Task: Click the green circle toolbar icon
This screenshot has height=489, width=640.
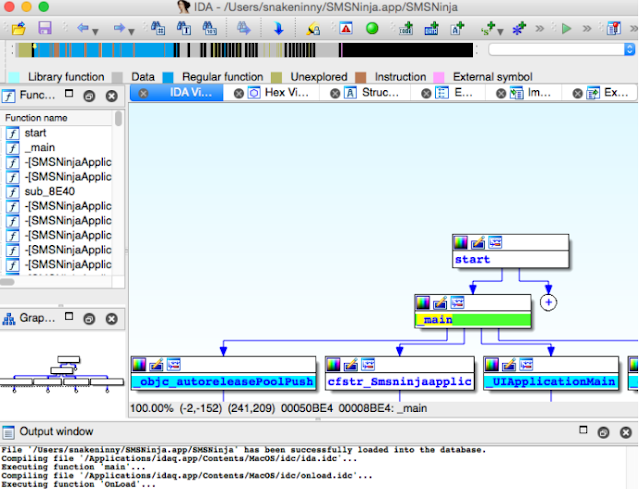Action: (x=372, y=28)
